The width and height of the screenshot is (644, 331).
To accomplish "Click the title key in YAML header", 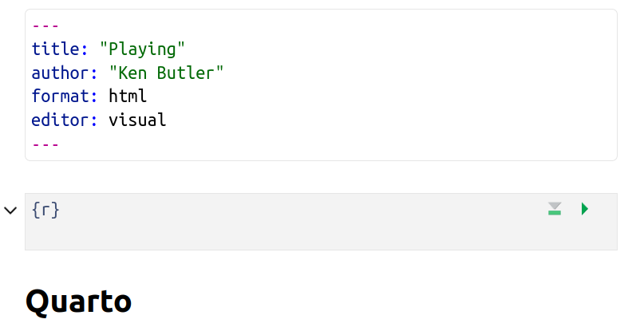I will pyautogui.click(x=57, y=49).
